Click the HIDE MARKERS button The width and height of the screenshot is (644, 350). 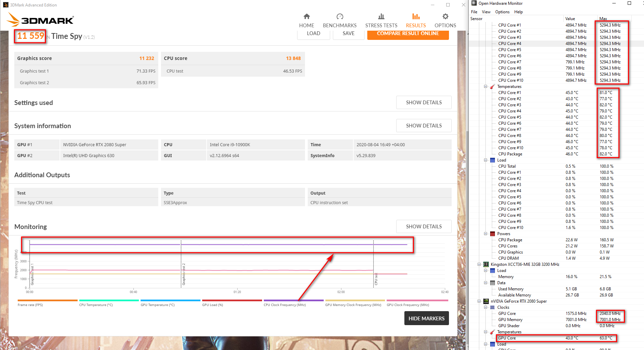click(426, 318)
